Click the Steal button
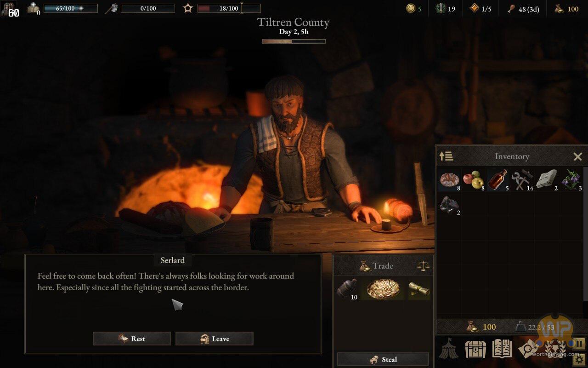Viewport: 588px width, 368px height. click(383, 359)
